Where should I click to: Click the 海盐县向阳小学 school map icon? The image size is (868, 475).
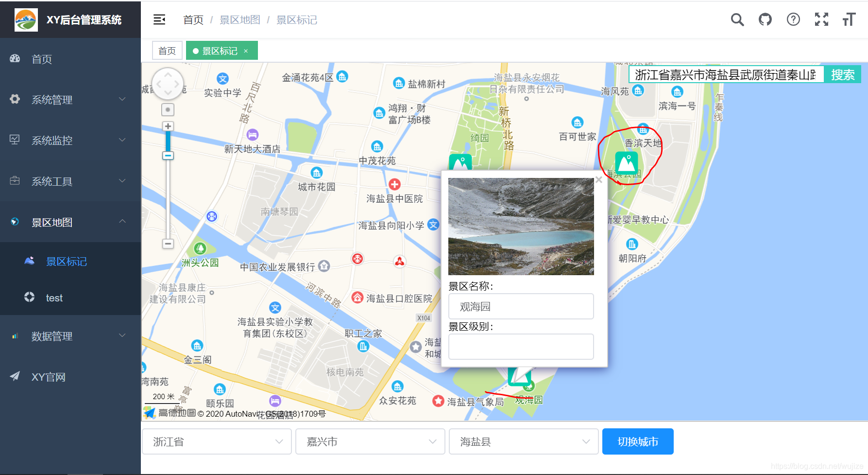point(433,224)
